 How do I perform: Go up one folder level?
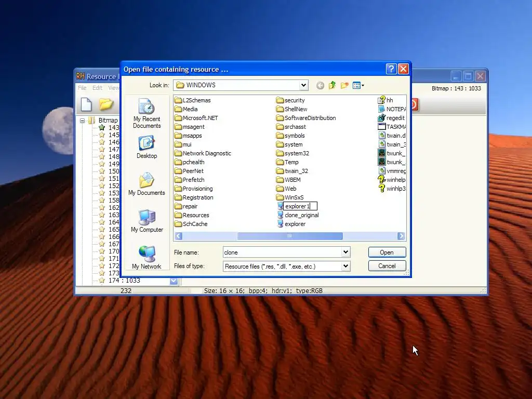pos(332,85)
